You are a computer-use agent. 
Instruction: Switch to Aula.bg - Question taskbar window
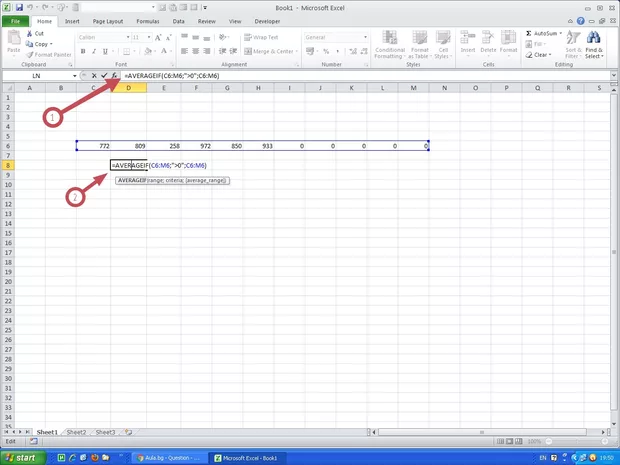168,458
